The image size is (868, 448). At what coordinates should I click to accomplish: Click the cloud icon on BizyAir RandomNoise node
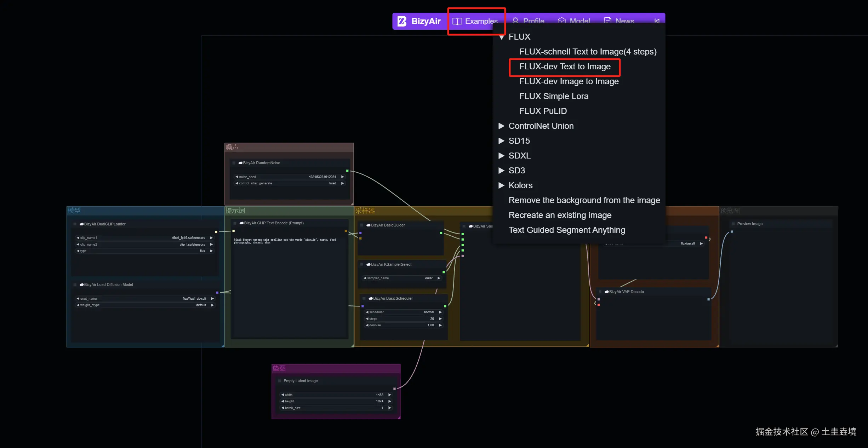coord(240,163)
